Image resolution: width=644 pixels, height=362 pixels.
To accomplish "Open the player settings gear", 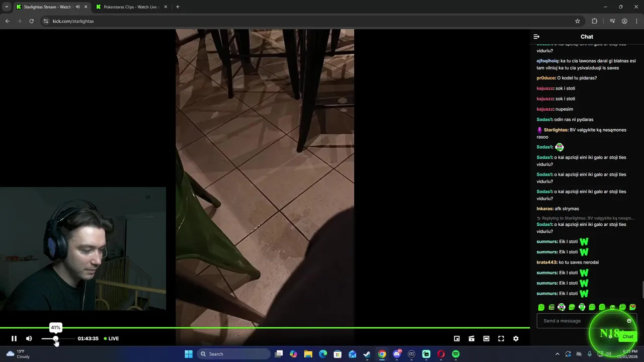I will pos(516,338).
